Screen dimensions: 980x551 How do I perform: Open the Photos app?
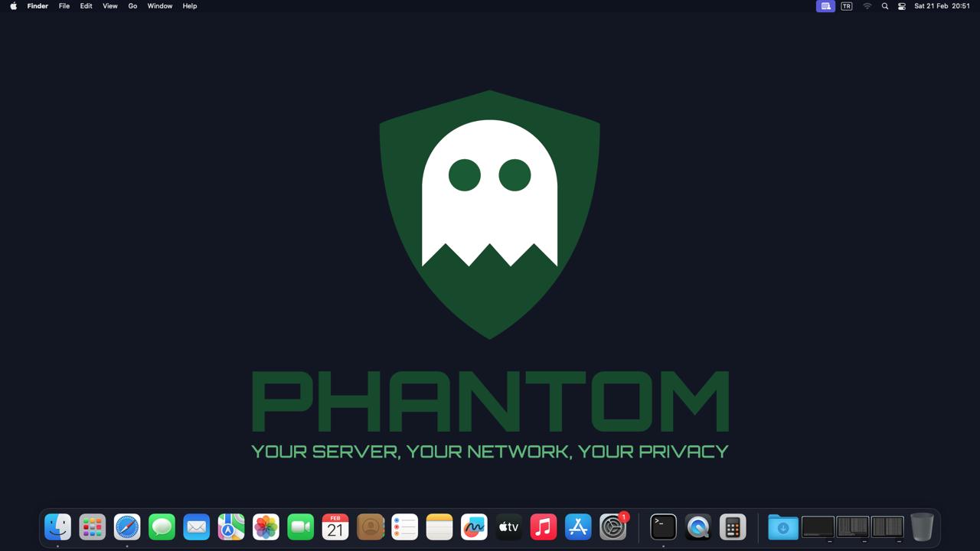(266, 527)
